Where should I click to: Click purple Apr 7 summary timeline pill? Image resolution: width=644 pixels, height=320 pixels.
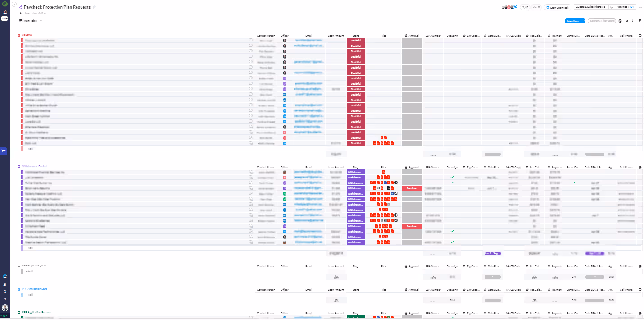click(x=594, y=253)
